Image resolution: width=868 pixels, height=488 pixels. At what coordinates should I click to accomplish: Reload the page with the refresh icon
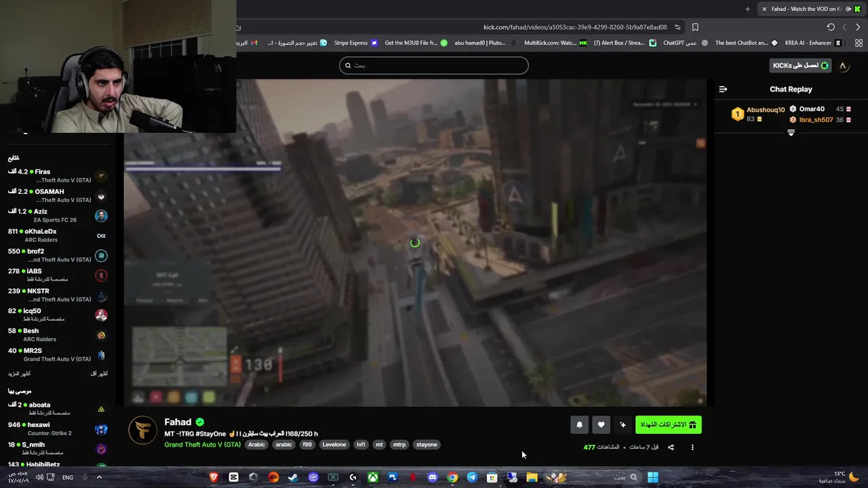pos(831,27)
